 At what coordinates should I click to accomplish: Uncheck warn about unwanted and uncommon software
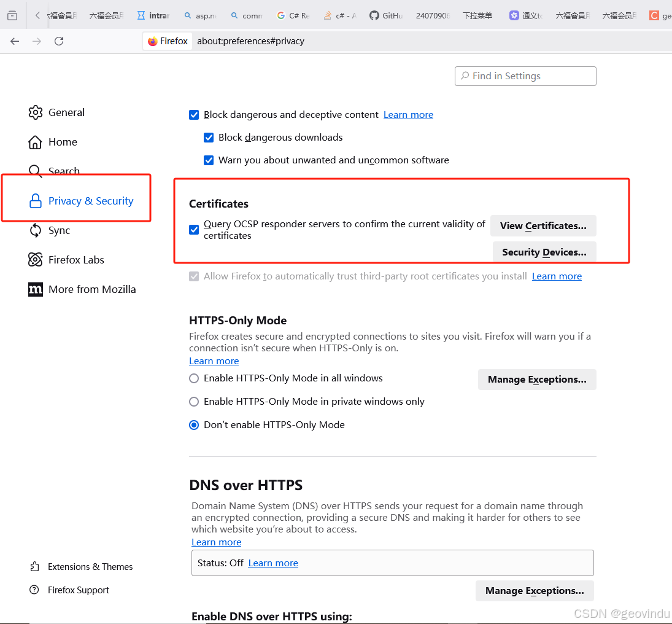[x=209, y=160]
